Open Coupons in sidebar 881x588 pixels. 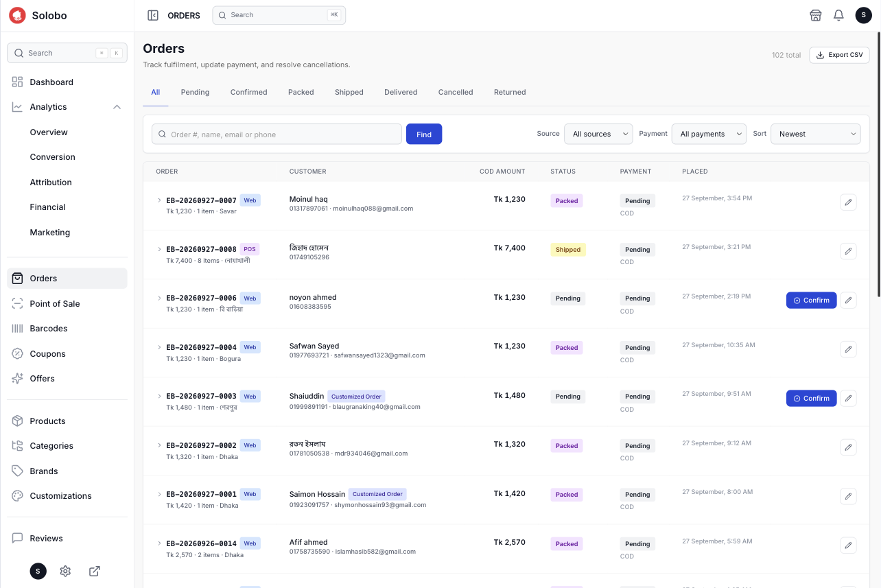tap(67, 353)
